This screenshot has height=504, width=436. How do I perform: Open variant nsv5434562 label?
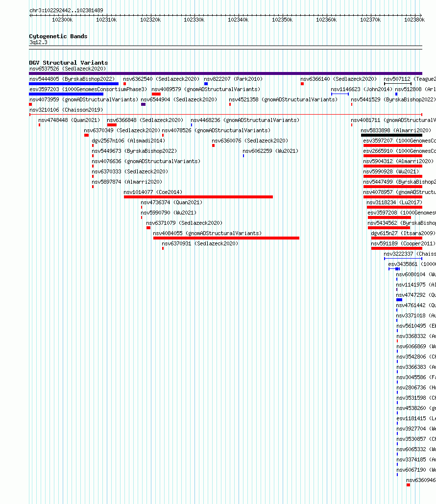pyautogui.click(x=402, y=223)
